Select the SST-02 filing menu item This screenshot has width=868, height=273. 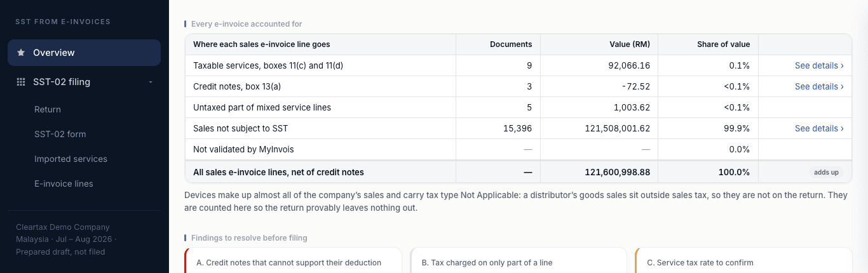[x=84, y=82]
